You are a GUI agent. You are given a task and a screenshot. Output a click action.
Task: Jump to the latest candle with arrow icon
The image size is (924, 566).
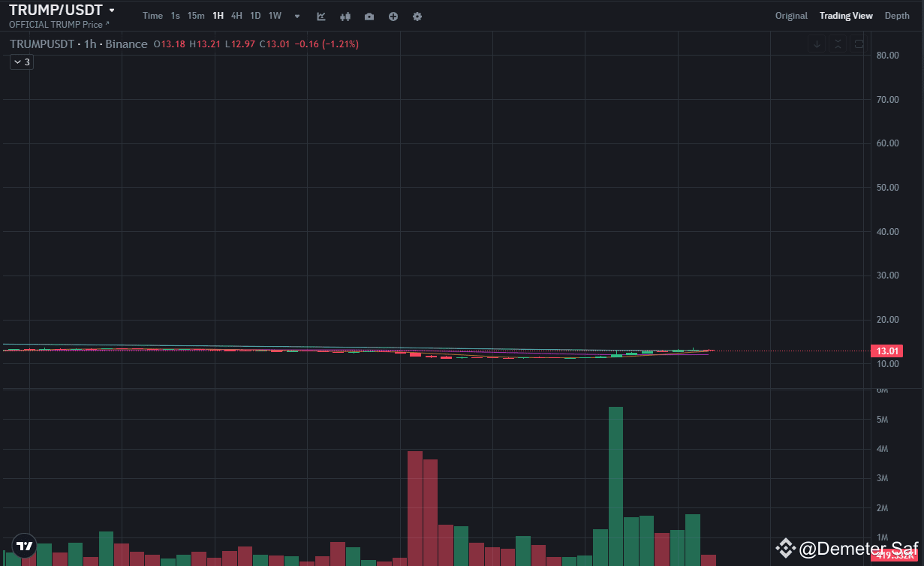817,44
